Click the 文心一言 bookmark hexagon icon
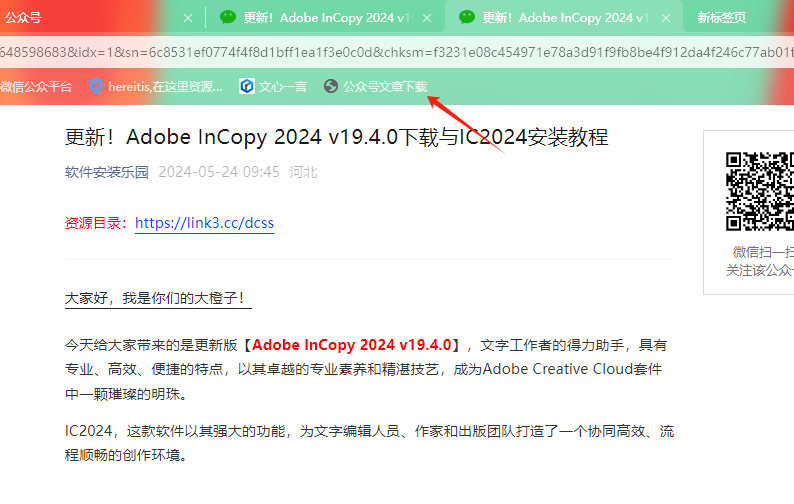 point(247,87)
